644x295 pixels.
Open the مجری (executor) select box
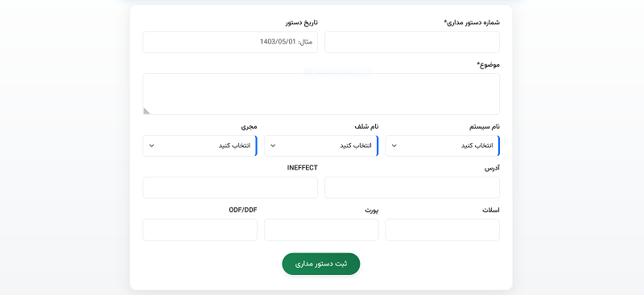200,145
